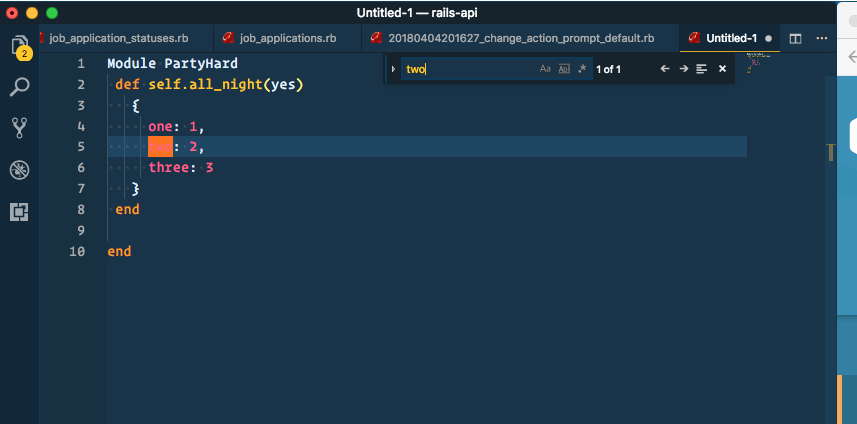Click the unsaved dot on Untitled-1 tab
Screen dimensions: 857x424
pyautogui.click(x=768, y=39)
